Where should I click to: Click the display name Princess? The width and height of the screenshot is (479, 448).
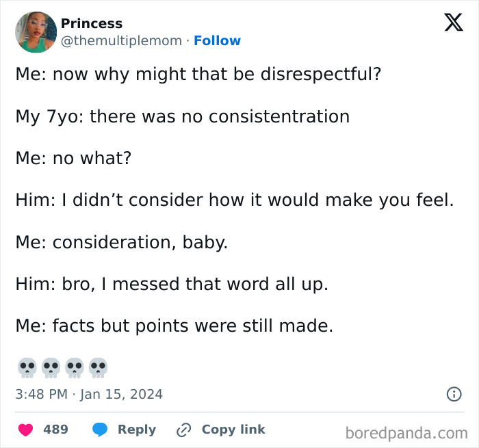pos(92,23)
